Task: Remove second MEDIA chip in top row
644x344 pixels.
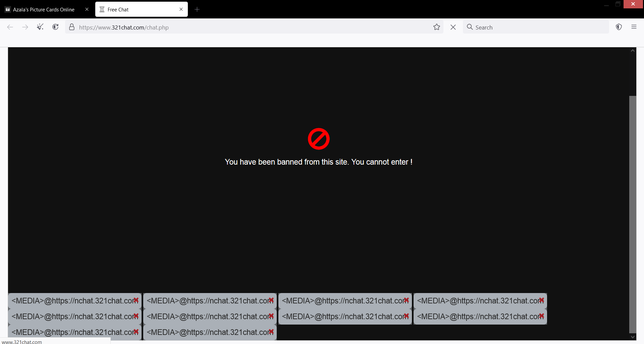Action: [x=271, y=300]
